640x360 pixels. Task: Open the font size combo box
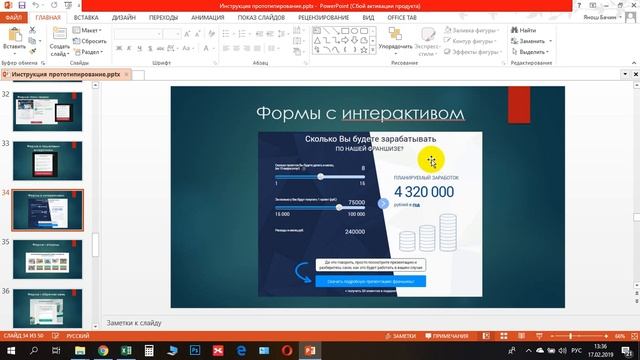[x=172, y=34]
